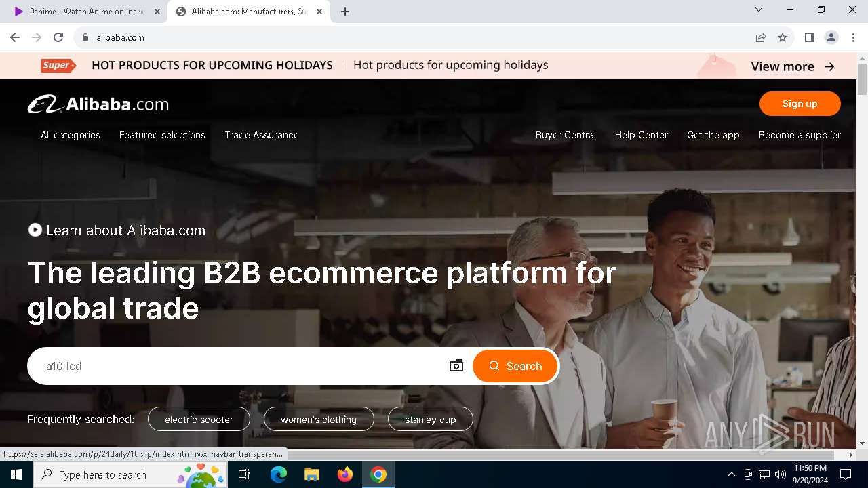Screen dimensions: 868x488
Task: Open the Chrome profile avatar
Action: point(831,37)
